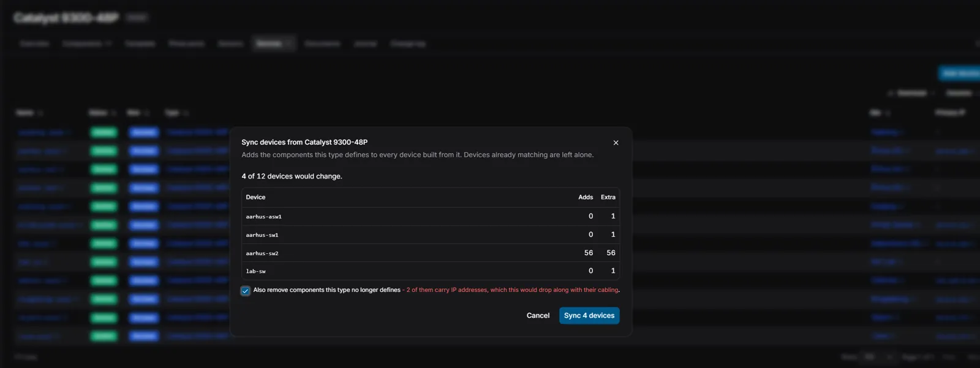Click the Cancel button
The image size is (980, 368).
(x=538, y=315)
